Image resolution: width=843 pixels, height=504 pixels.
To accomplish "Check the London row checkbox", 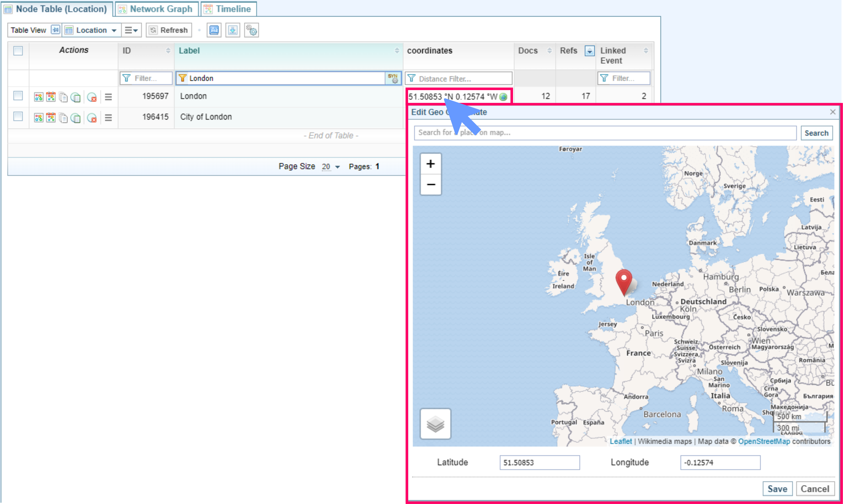I will (18, 96).
